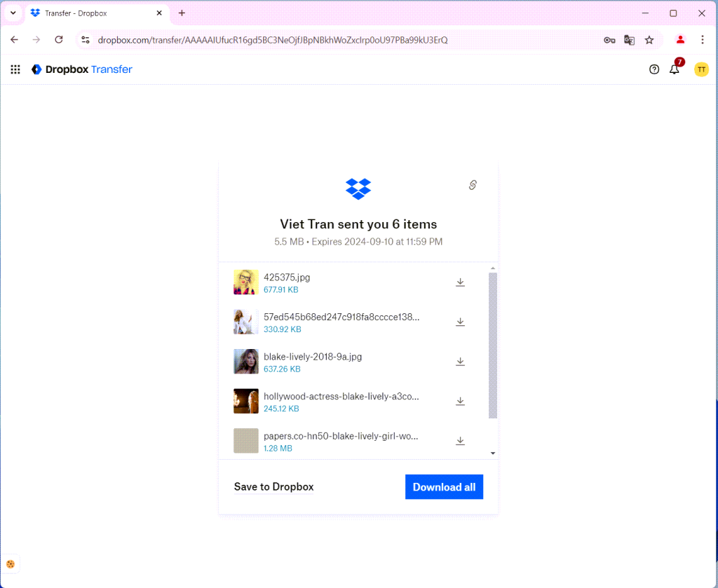This screenshot has height=588, width=718.
Task: Select the Transfer - Dropbox tab
Action: [x=97, y=13]
